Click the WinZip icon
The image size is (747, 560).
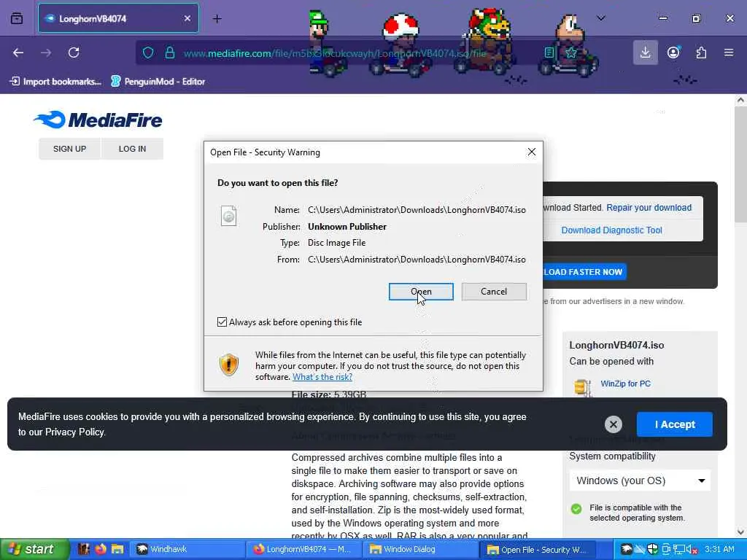point(583,387)
